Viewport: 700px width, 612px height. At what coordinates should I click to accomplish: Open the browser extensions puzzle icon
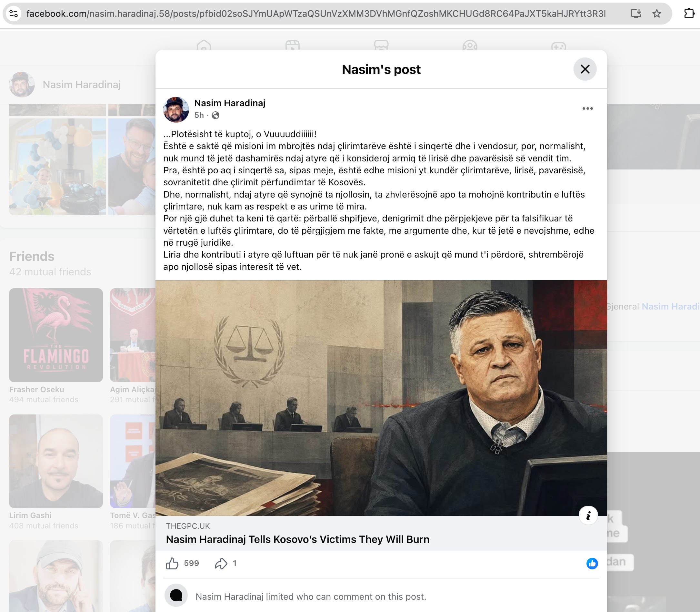pyautogui.click(x=689, y=14)
